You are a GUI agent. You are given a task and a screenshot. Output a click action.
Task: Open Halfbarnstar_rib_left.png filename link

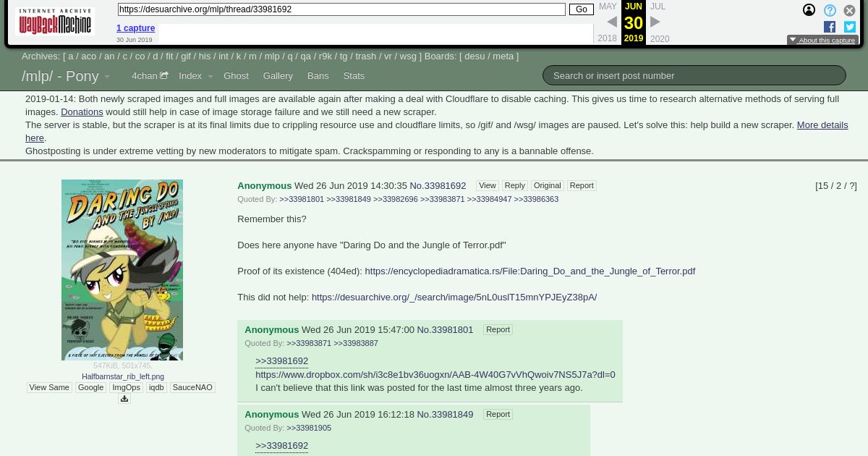[x=123, y=376]
